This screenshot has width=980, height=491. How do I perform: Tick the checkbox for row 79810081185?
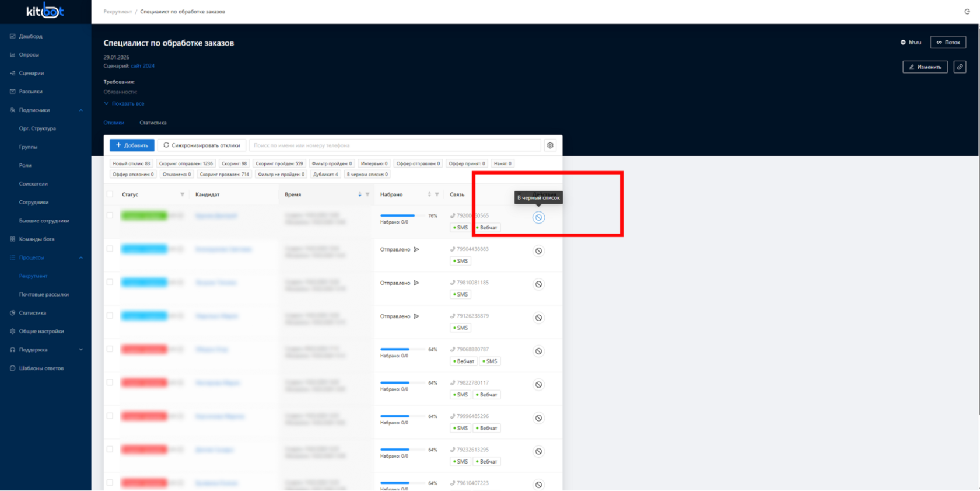tap(110, 282)
